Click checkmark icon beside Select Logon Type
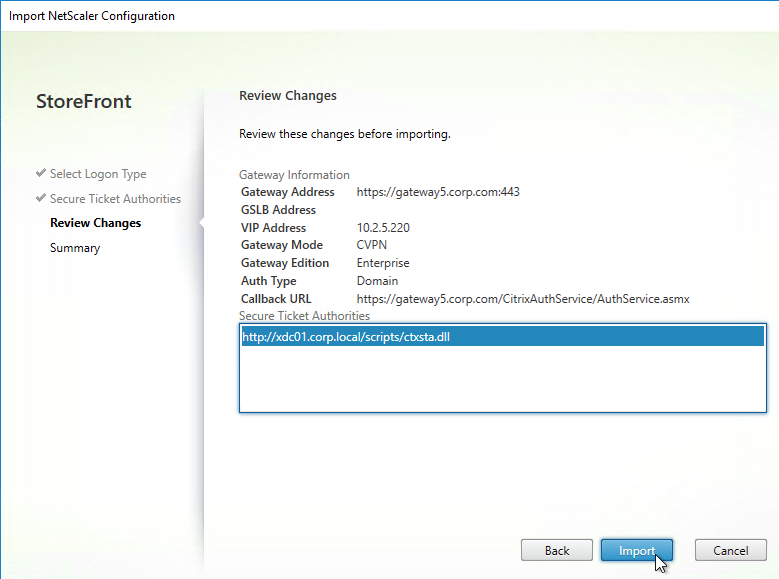 pos(41,173)
